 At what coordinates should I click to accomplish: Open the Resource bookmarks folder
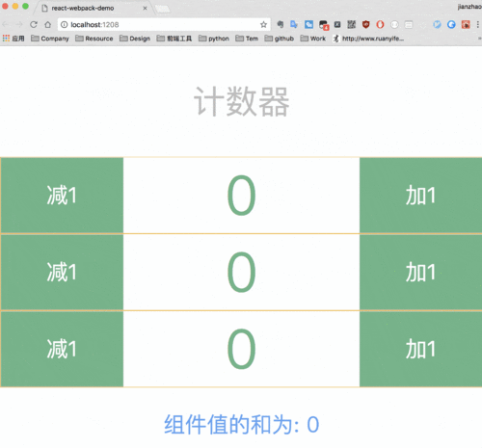pos(94,39)
